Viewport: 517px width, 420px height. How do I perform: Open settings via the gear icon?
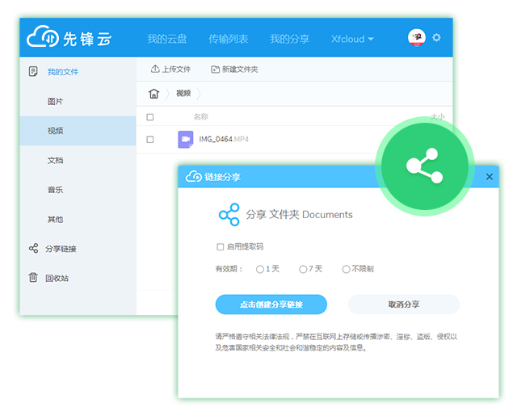(x=437, y=38)
